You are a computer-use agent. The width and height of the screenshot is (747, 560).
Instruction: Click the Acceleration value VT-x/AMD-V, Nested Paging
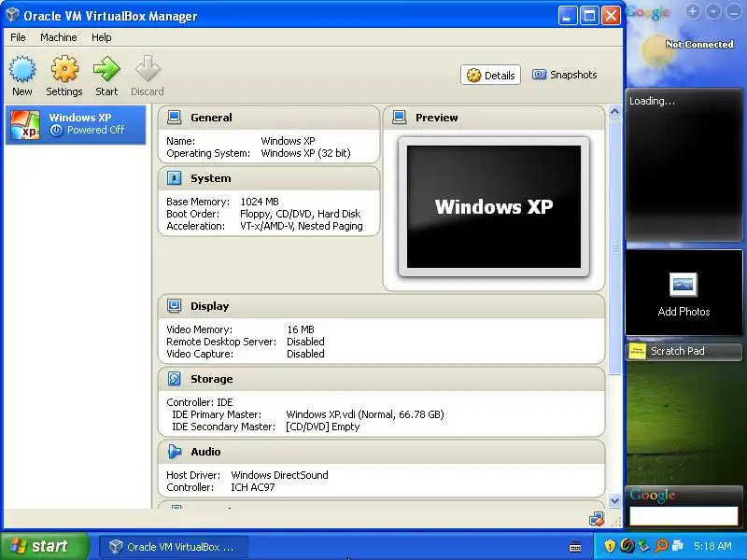[302, 226]
